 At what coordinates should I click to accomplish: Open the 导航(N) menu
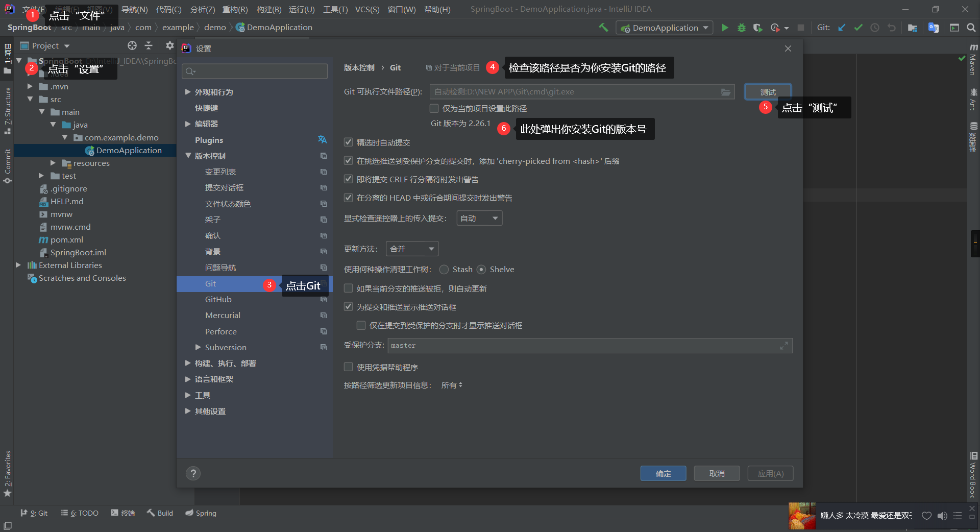point(134,9)
